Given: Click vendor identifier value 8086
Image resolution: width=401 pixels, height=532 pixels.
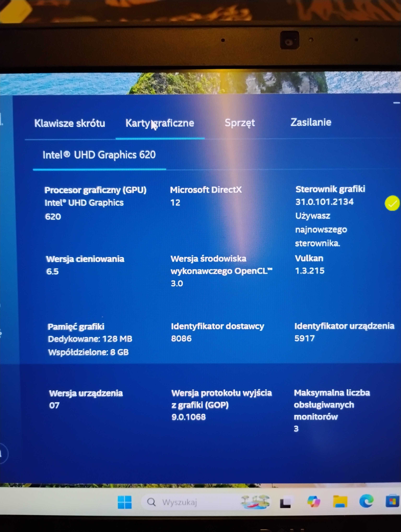Looking at the screenshot, I should pos(181,339).
